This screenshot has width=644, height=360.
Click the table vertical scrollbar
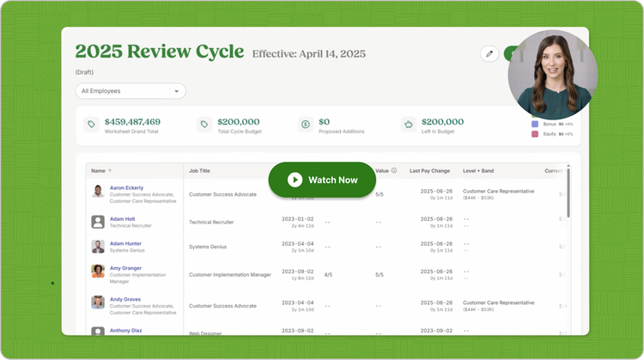[568, 192]
